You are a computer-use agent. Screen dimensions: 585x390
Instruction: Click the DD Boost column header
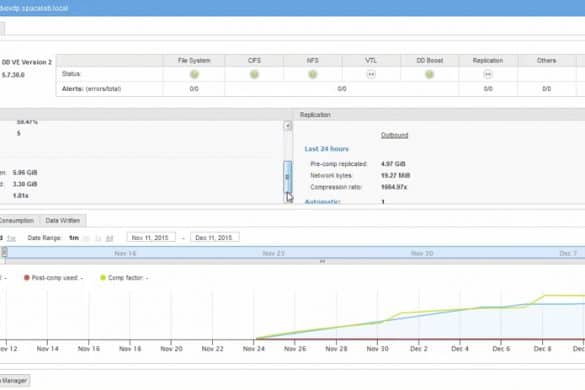[429, 60]
